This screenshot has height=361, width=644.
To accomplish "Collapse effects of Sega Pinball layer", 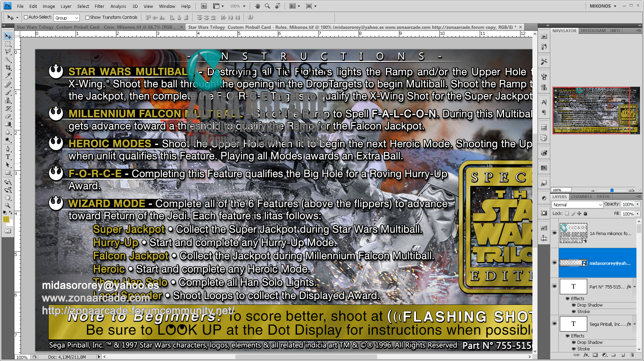I will click(634, 324).
